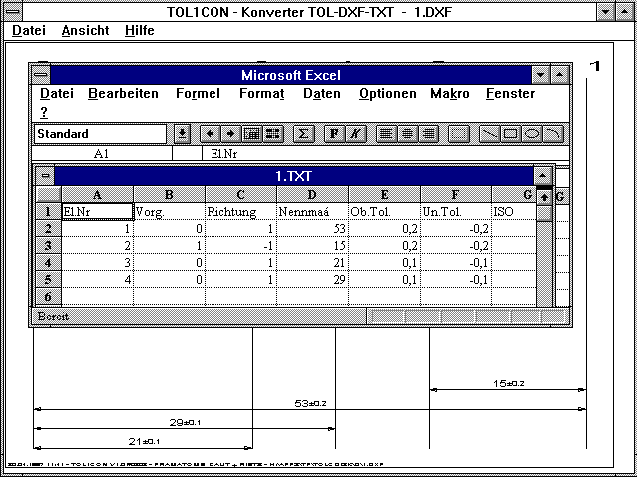The height and width of the screenshot is (478, 637).
Task: Open the Excel help ? menu
Action: [x=44, y=112]
